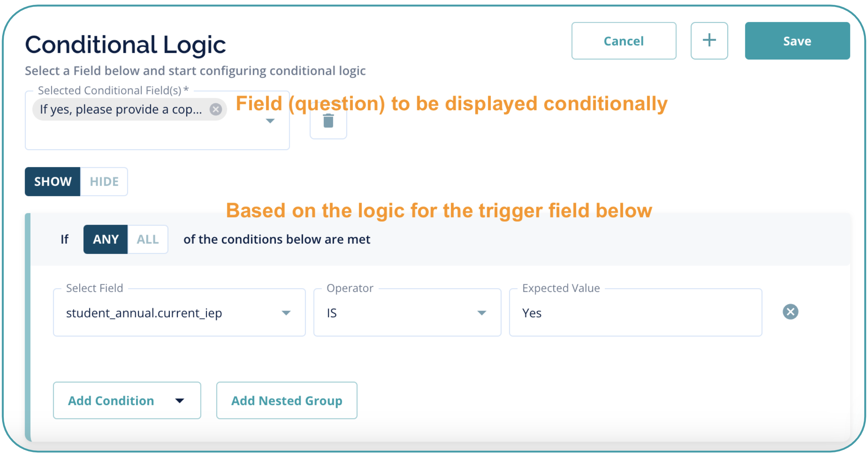
Task: Expand the Selected Conditional Field(s) dropdown arrow
Action: pyautogui.click(x=270, y=121)
